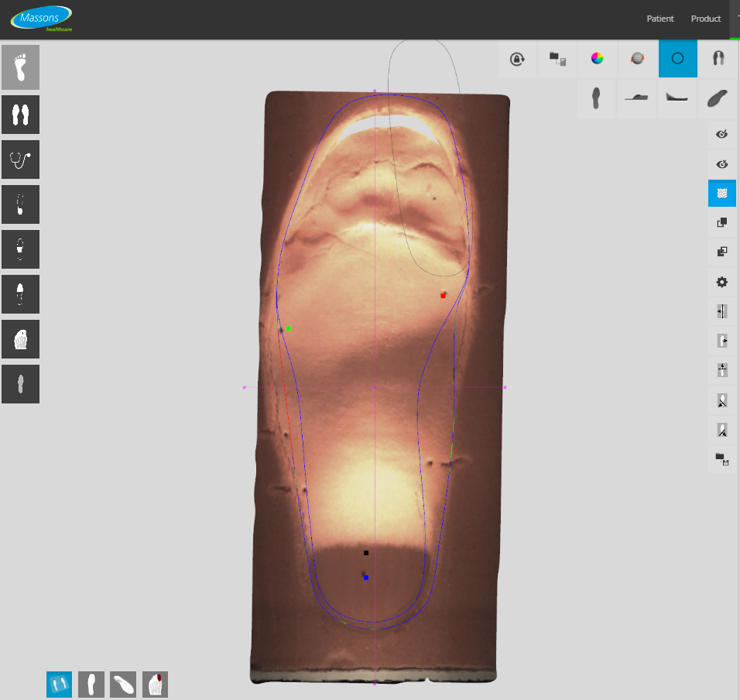This screenshot has height=700, width=740.
Task: Select the white 3D insole icon at bottom
Action: [x=123, y=685]
